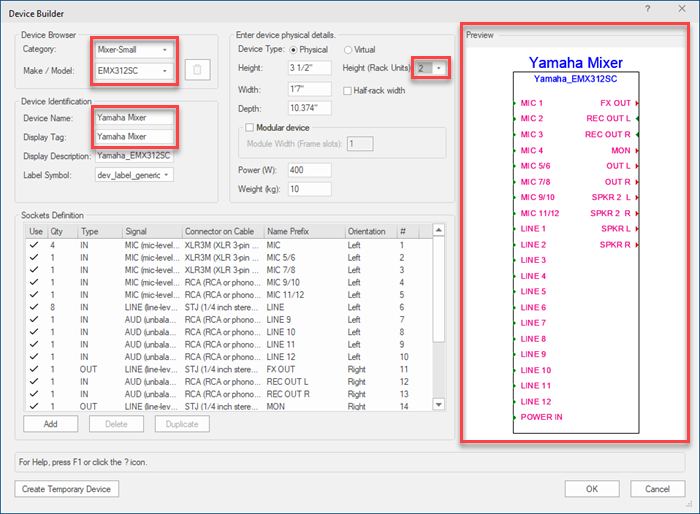Click the Display Tag input field
The width and height of the screenshot is (700, 514).
134,137
